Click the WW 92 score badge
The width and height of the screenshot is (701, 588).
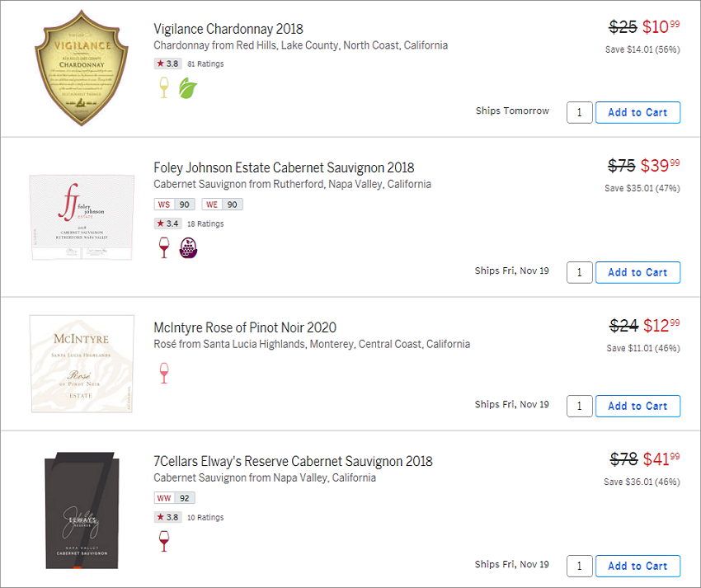pos(174,498)
